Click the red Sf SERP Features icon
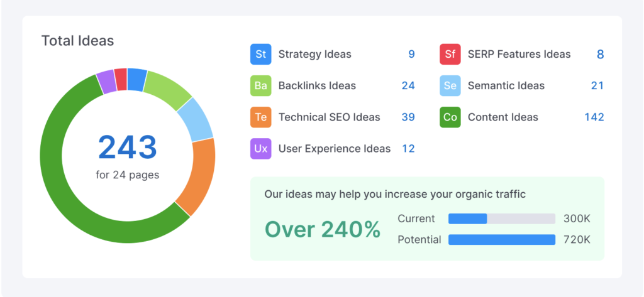The width and height of the screenshot is (644, 297). pyautogui.click(x=450, y=54)
